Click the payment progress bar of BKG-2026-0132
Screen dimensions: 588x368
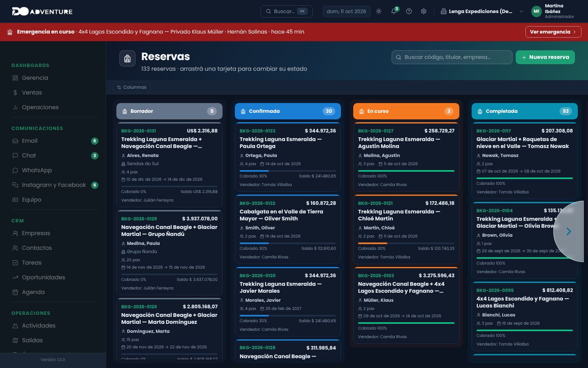(x=288, y=243)
